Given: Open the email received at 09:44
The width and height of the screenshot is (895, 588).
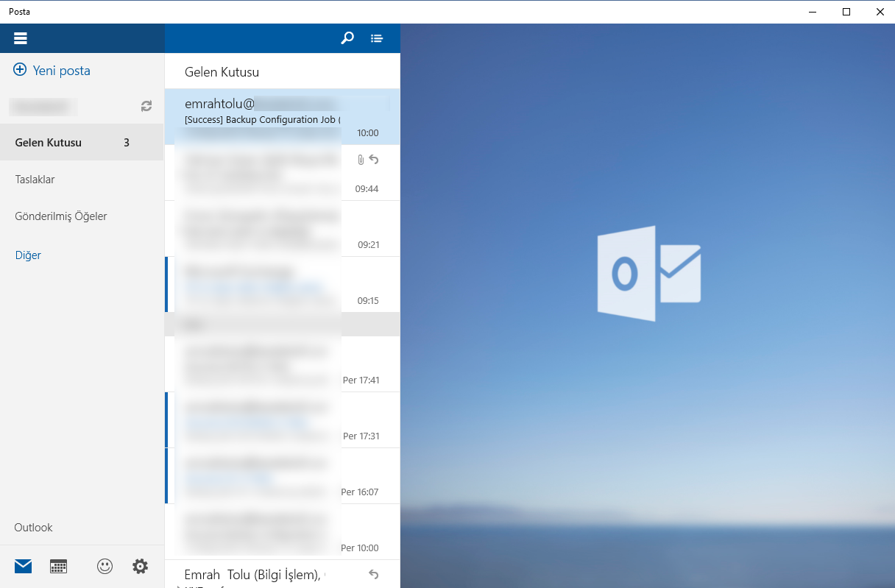Looking at the screenshot, I should [283, 173].
